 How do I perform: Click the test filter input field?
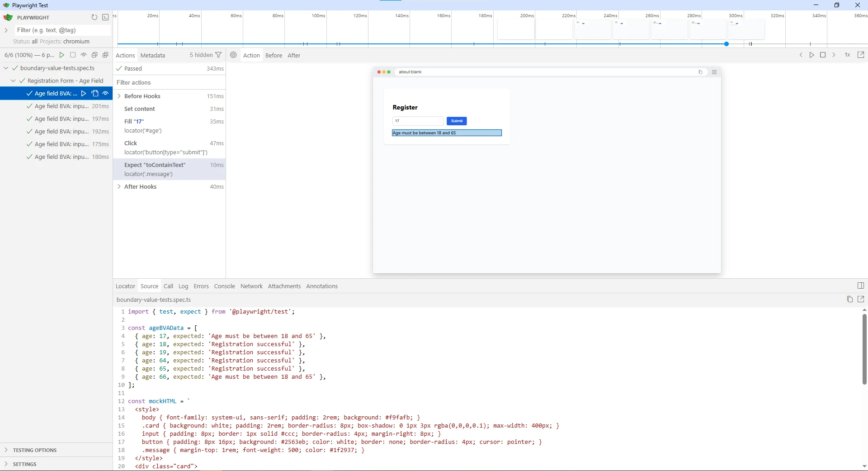pos(62,30)
